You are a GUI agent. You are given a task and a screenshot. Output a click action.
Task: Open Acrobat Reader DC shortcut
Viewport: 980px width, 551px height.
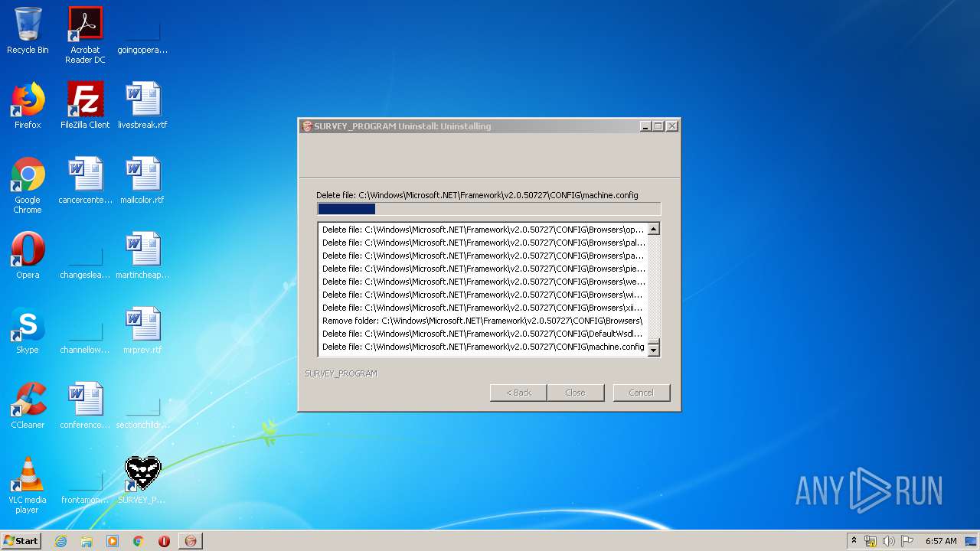(x=85, y=34)
